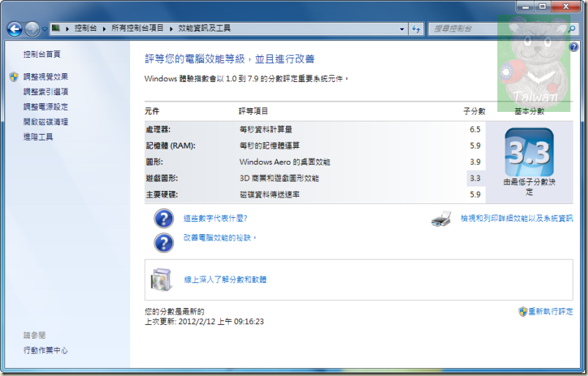The width and height of the screenshot is (588, 376).
Task: Open 控制台首頁 link
Action: (x=42, y=54)
